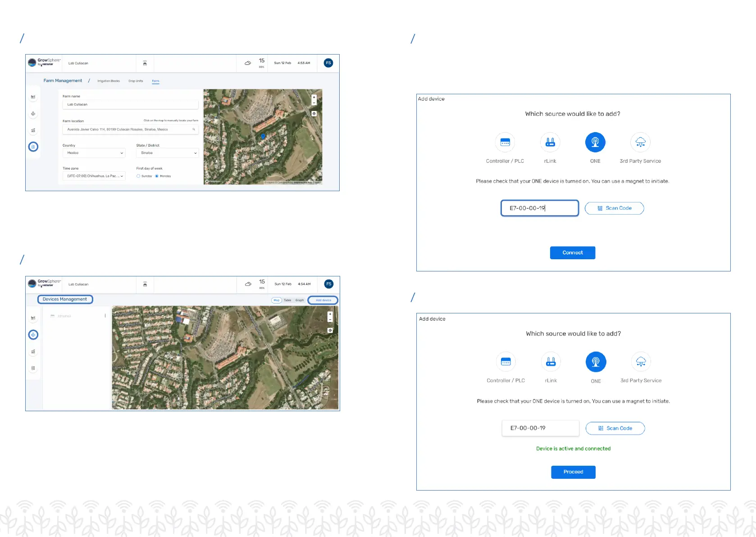This screenshot has height=537, width=756.
Task: Choose ONE source in lower Add device dialog
Action: tap(596, 362)
